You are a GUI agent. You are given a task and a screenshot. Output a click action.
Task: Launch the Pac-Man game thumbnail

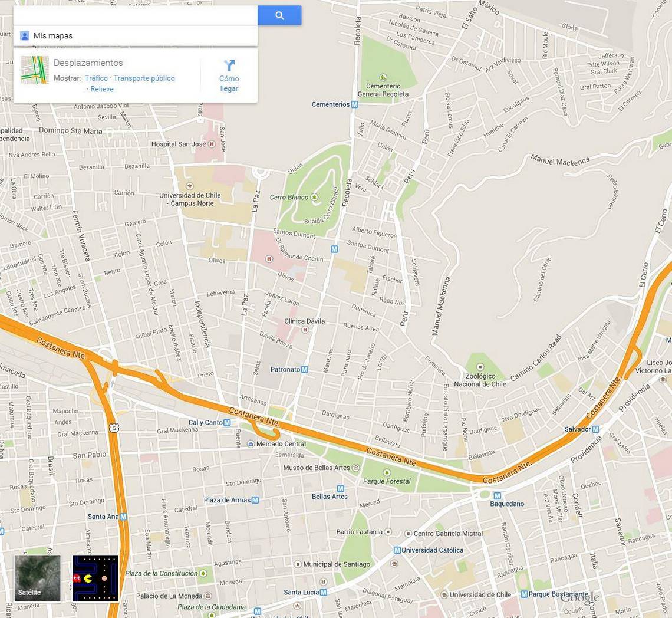tap(95, 578)
